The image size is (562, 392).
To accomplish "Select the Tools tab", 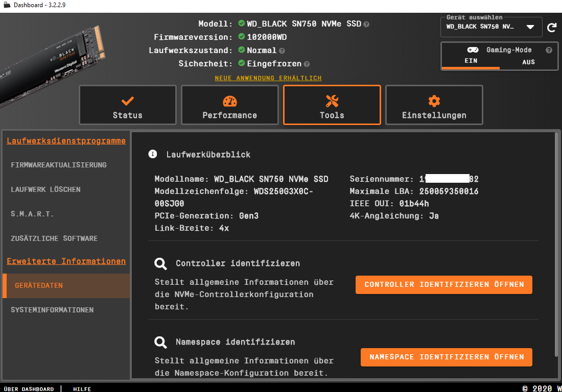I will coord(332,105).
